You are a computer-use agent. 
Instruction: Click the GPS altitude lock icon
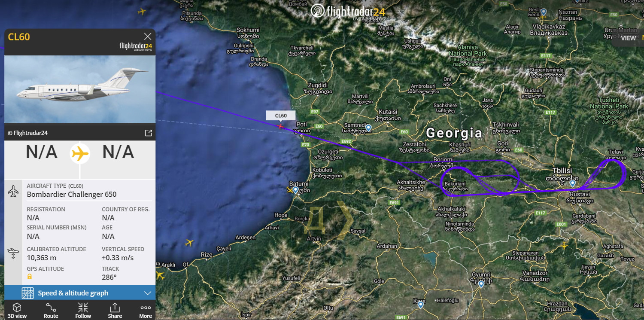point(29,277)
